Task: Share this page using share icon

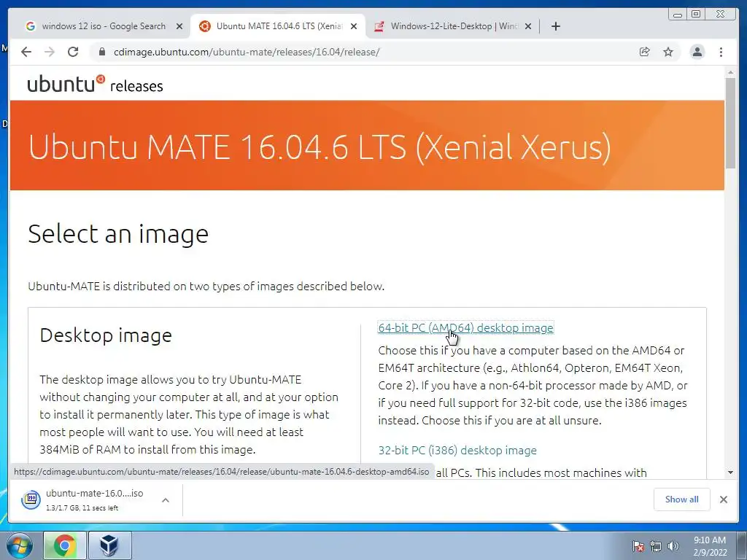Action: click(645, 52)
